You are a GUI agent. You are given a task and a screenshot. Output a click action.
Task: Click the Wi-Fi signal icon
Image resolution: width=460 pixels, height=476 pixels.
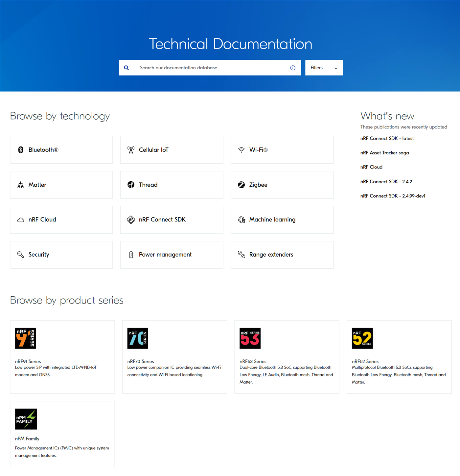(241, 150)
